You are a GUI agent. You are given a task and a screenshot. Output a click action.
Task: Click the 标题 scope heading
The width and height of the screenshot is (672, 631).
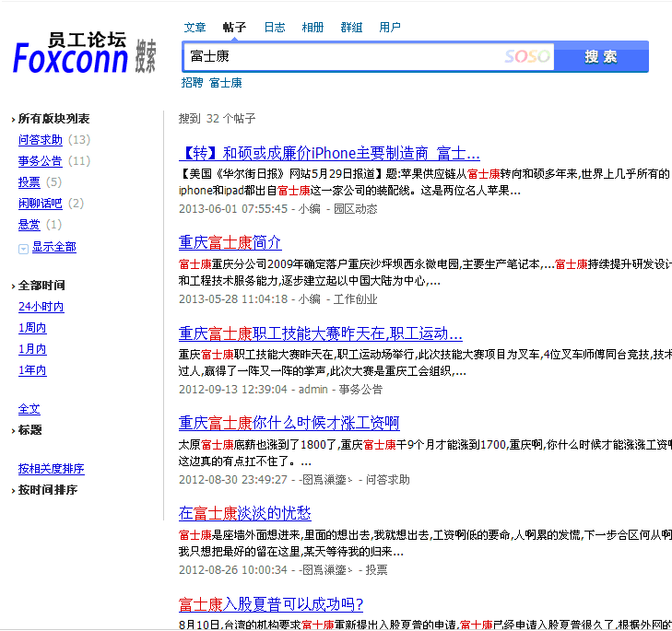point(30,430)
